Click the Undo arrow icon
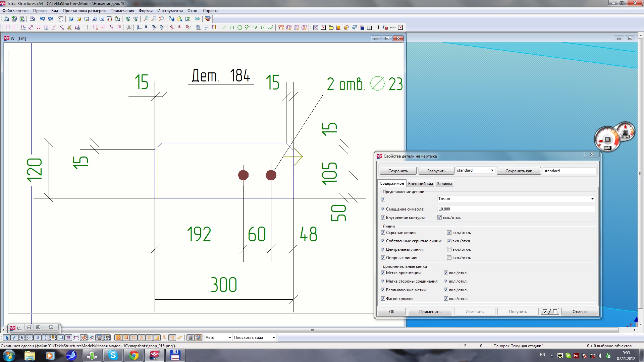Image resolution: width=644 pixels, height=362 pixels. (x=43, y=19)
